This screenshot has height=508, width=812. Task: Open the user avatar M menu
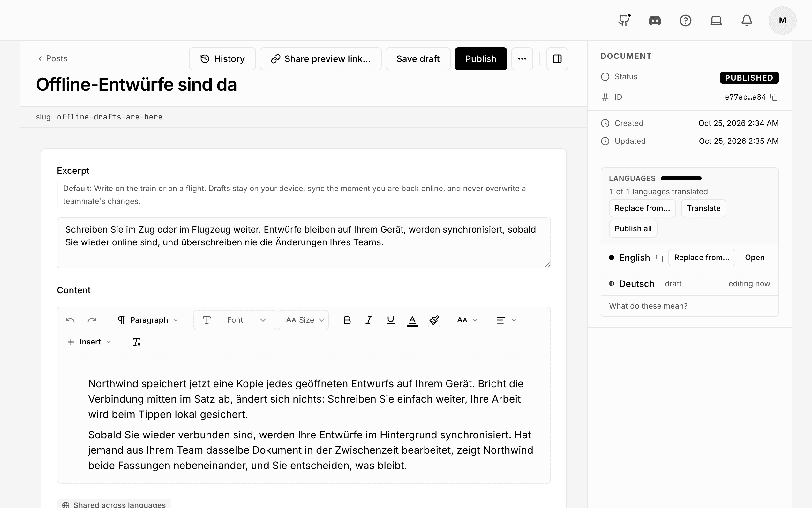(x=782, y=20)
